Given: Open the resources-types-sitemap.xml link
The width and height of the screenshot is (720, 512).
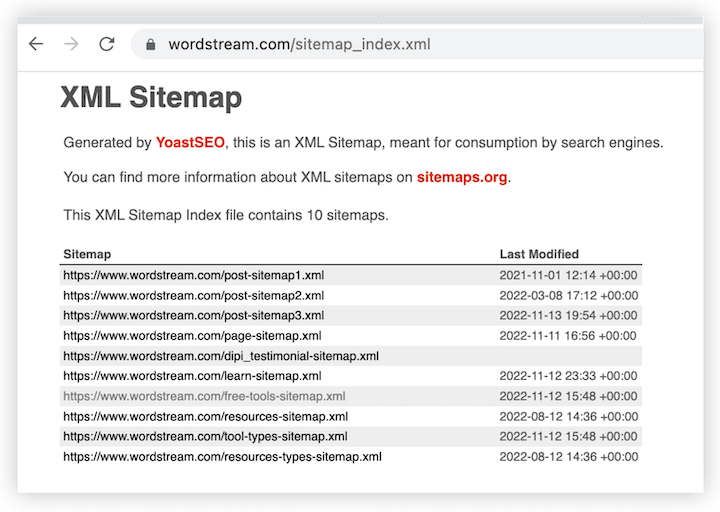Looking at the screenshot, I should point(222,456).
